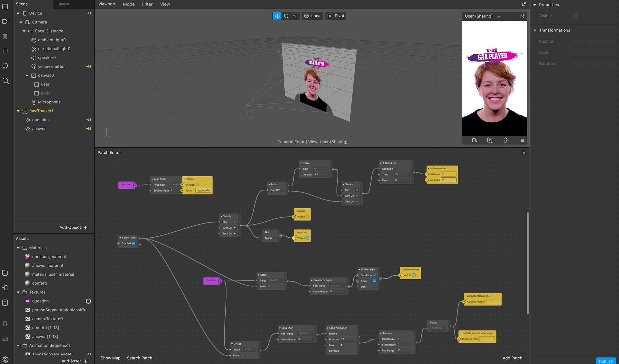
Task: Switch to the Layers tab
Action: click(63, 4)
